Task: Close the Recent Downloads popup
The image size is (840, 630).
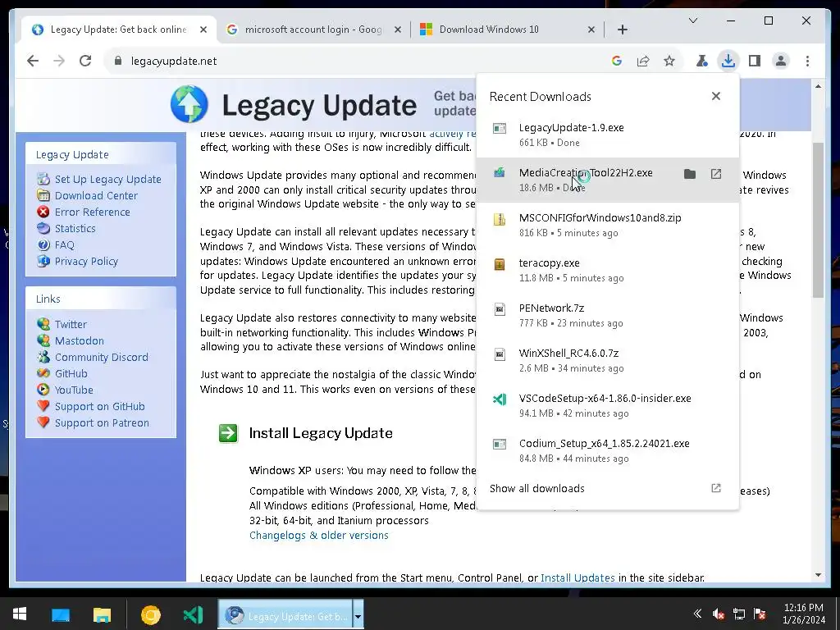Action: click(715, 96)
